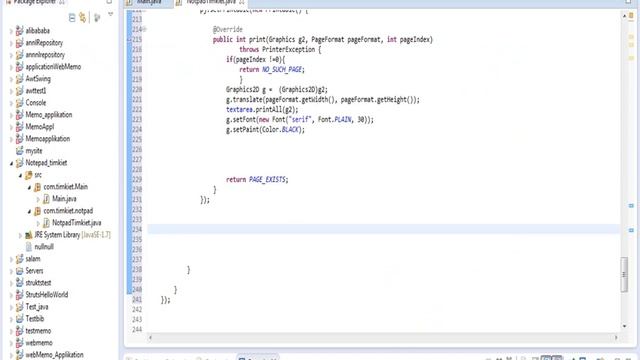Click on textarea.printAll(g2) code line
Image resolution: width=640 pixels, height=360 pixels.
coord(262,109)
